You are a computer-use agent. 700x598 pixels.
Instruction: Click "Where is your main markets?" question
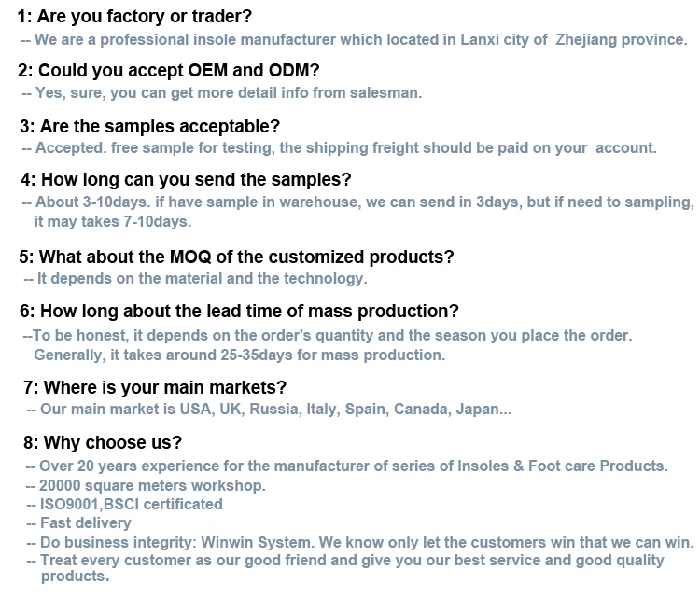pyautogui.click(x=155, y=387)
